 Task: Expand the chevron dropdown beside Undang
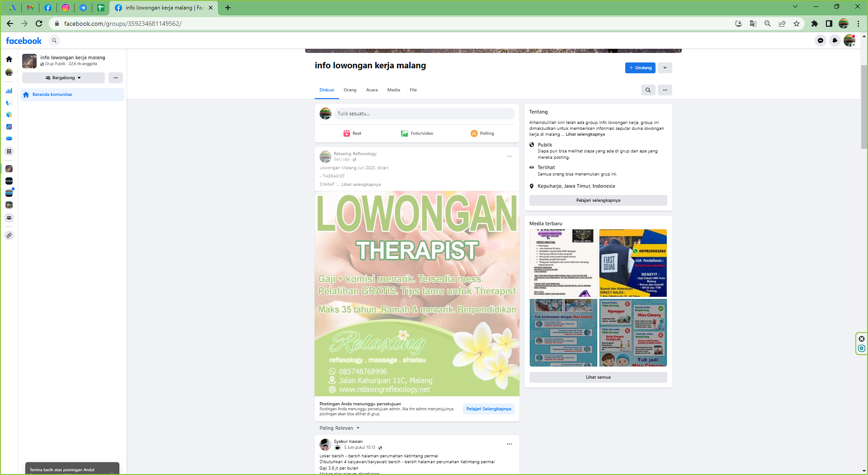click(x=665, y=68)
